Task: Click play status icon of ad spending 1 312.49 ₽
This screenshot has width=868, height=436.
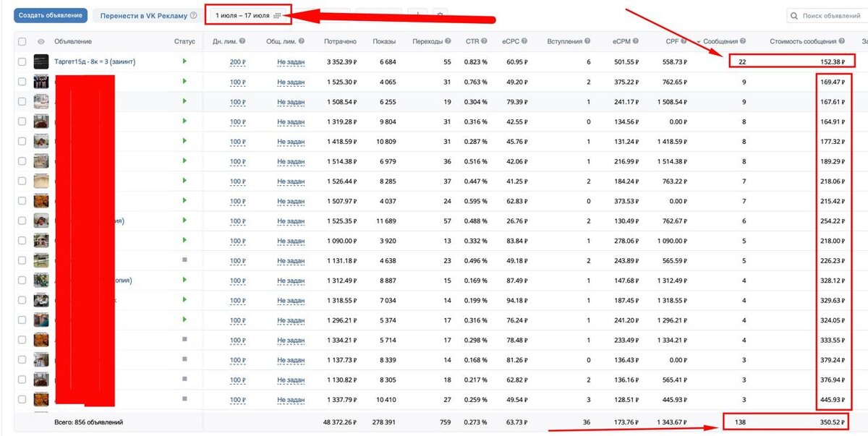Action: (184, 280)
